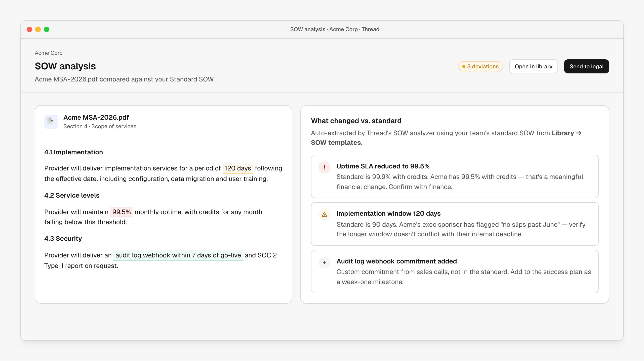Open the Audit log webhook commitment added card
The image size is (644, 361).
[x=455, y=272]
